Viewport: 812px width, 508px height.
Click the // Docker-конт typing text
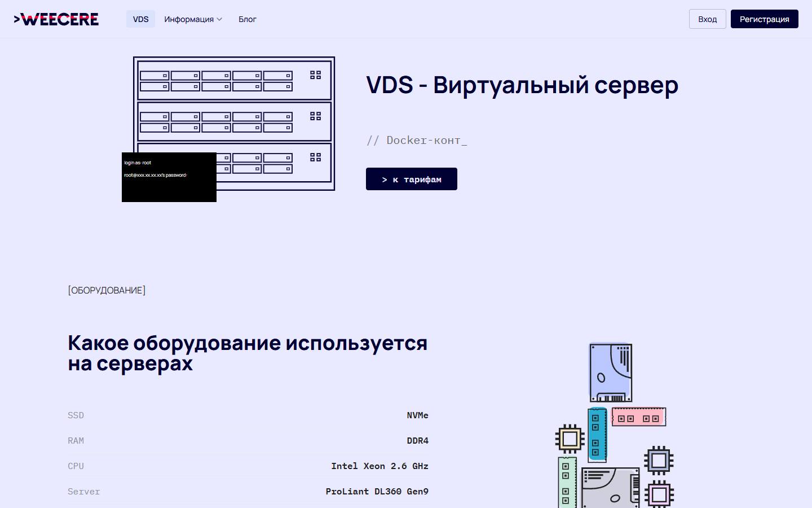tap(417, 141)
